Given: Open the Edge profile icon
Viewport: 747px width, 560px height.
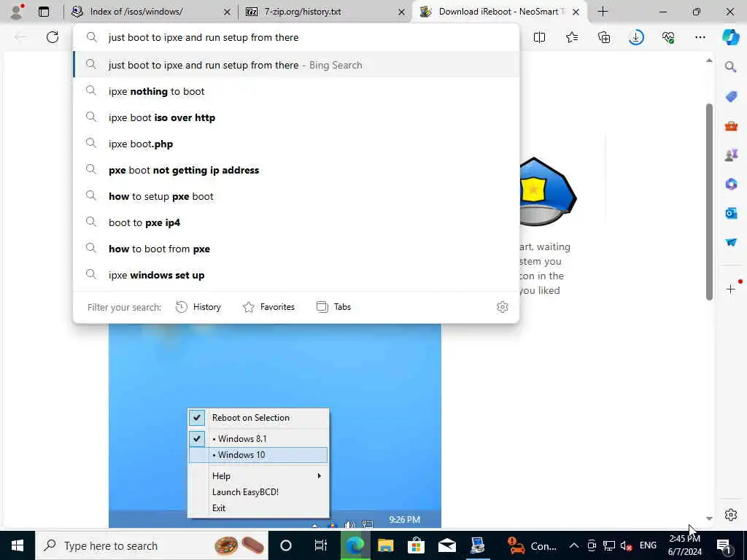Looking at the screenshot, I should click(x=17, y=12).
